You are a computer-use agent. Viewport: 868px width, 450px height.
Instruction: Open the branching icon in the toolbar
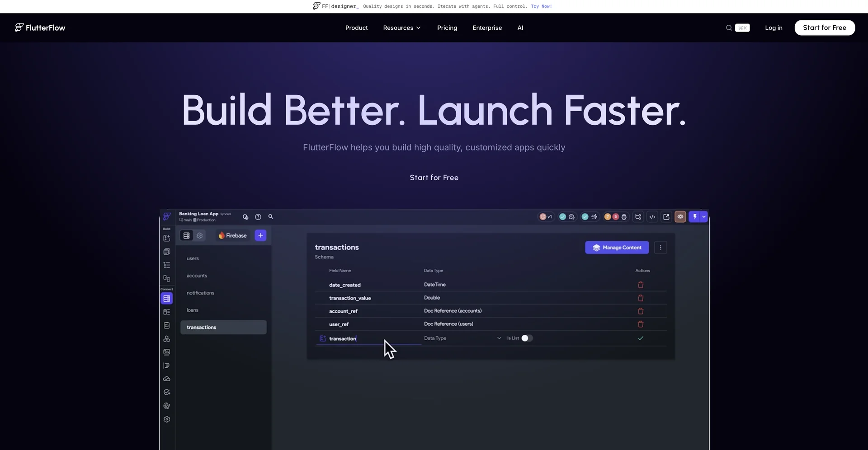pos(638,217)
